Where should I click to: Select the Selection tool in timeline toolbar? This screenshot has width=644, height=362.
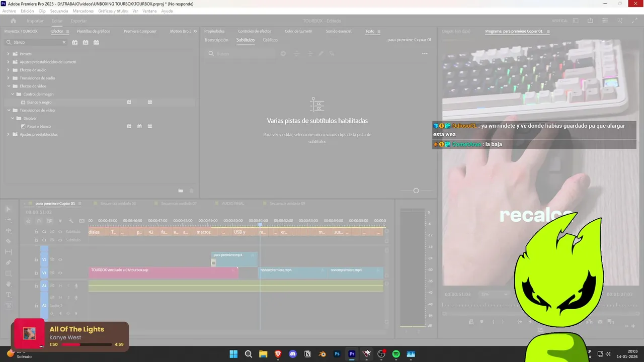click(x=9, y=209)
